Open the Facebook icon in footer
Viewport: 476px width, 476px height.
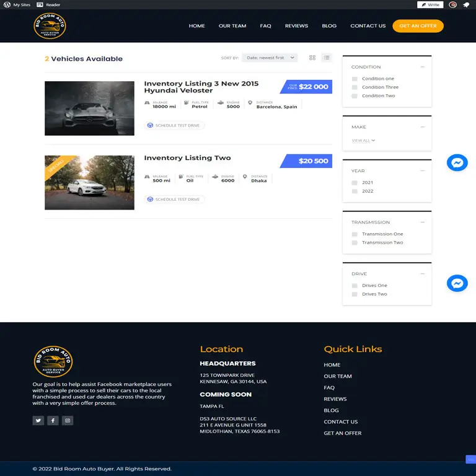(x=53, y=420)
